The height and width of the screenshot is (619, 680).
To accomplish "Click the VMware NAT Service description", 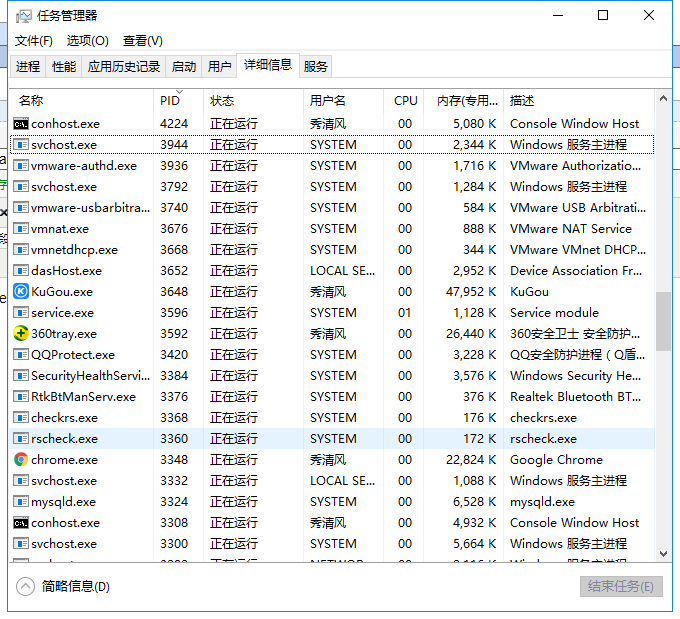I will point(571,229).
